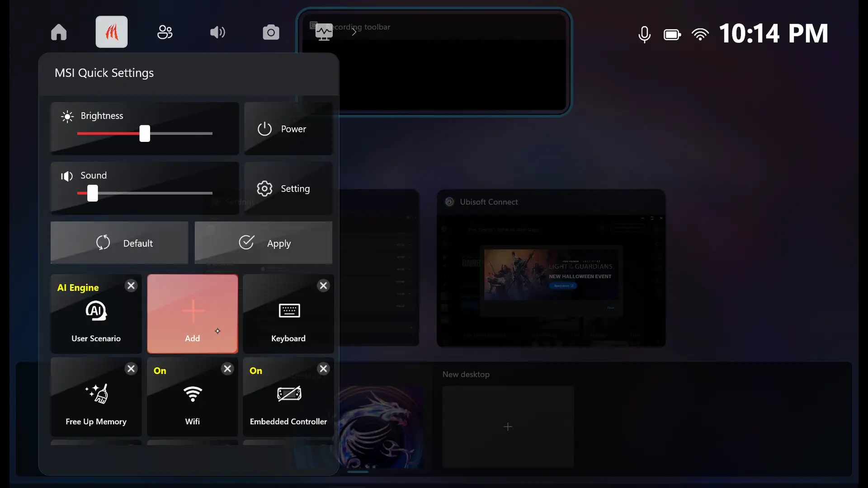Select the MSI dragon logo tab
The height and width of the screenshot is (488, 868).
point(112,32)
